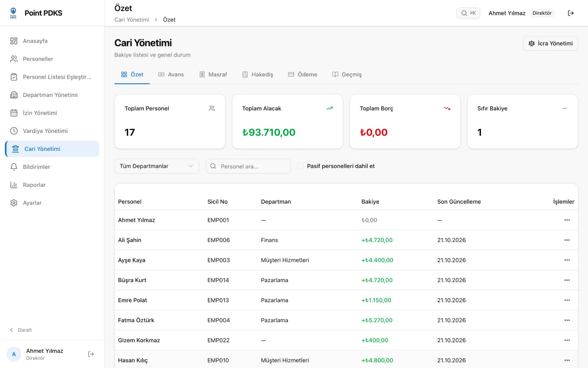
Task: Click the logout icon in top bar
Action: pyautogui.click(x=571, y=13)
